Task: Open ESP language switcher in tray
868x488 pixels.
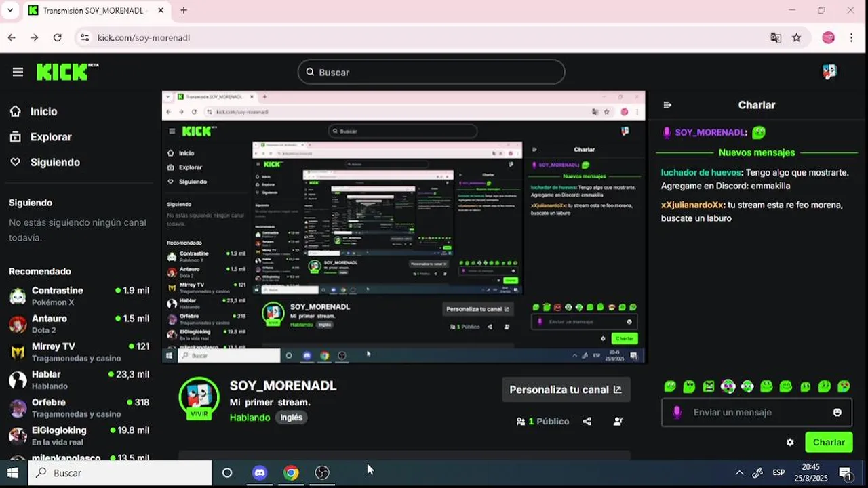Action: pyautogui.click(x=778, y=472)
